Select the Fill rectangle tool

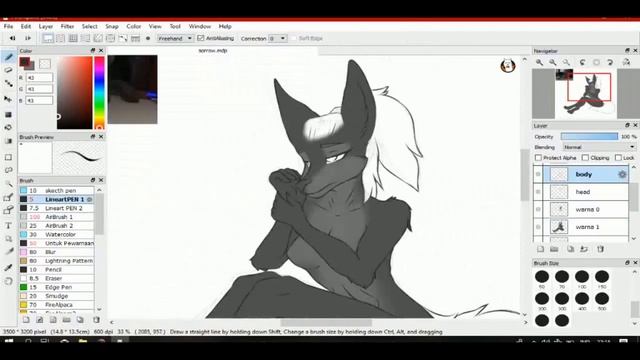pyautogui.click(x=9, y=114)
